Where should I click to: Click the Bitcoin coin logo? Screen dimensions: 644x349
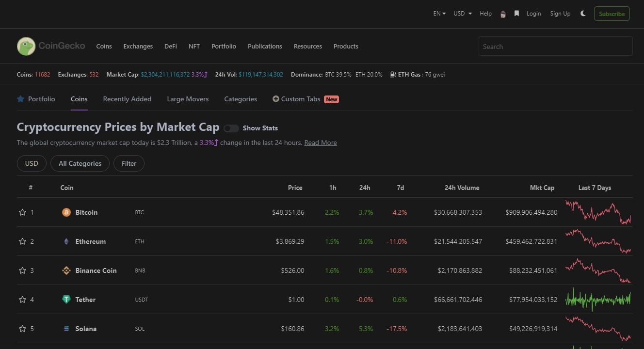66,212
